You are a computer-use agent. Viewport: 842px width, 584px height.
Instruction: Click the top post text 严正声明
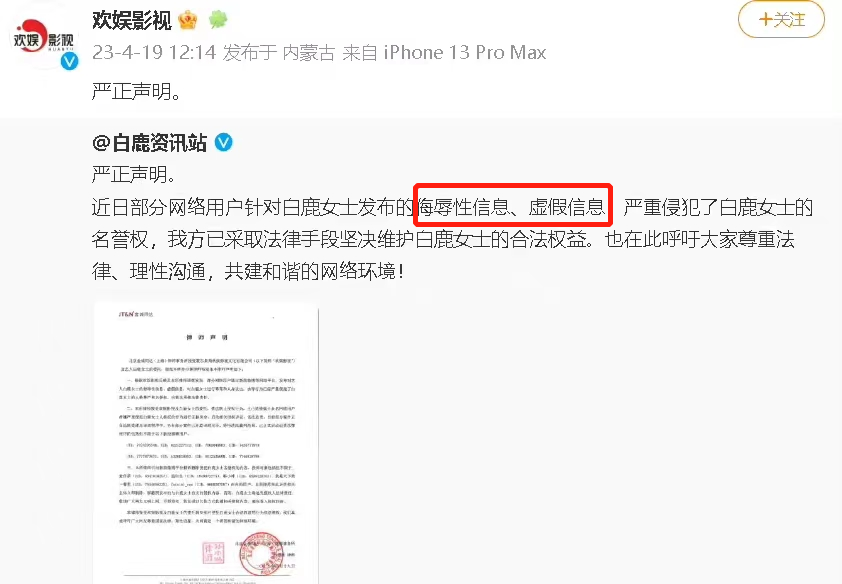(136, 91)
